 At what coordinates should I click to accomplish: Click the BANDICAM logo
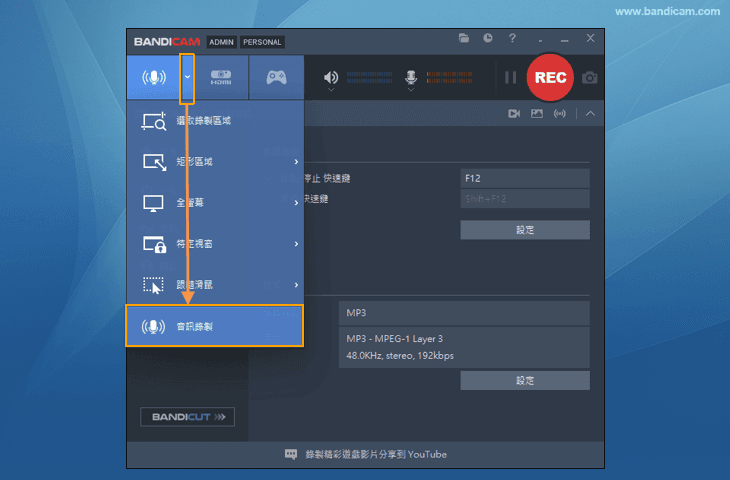tap(167, 42)
